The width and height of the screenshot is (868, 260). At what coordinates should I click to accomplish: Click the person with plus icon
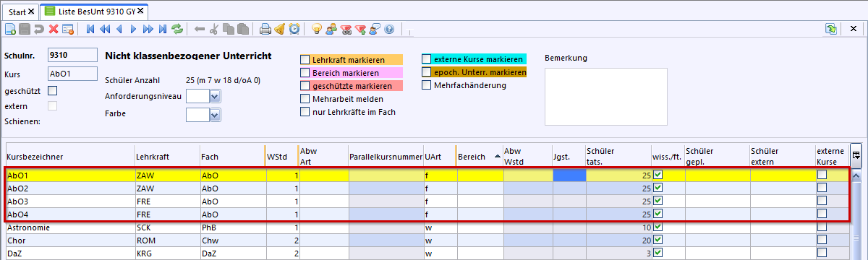click(x=331, y=30)
